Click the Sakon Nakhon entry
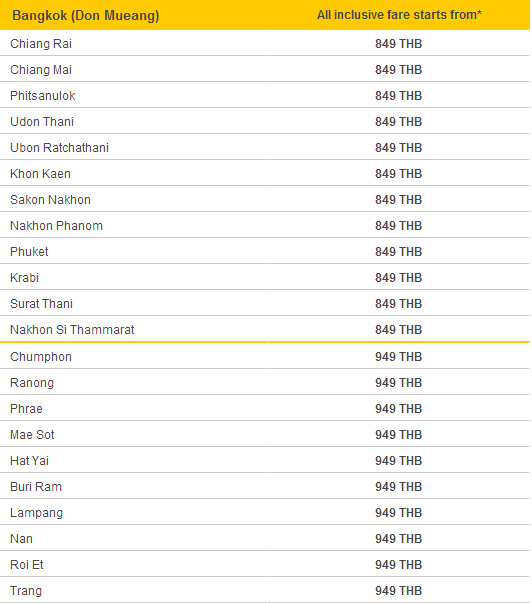This screenshot has width=532, height=603. pos(50,200)
